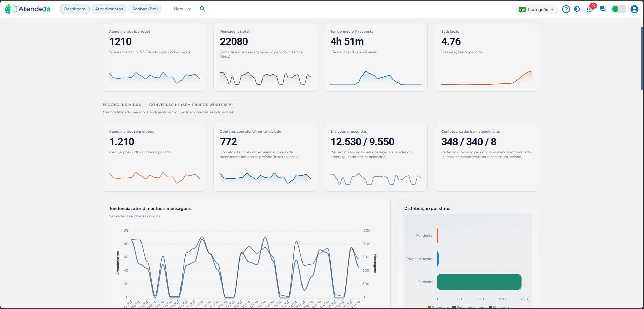The width and height of the screenshot is (644, 309).
Task: Click the "Distribuição por status" title
Action: [x=428, y=209]
